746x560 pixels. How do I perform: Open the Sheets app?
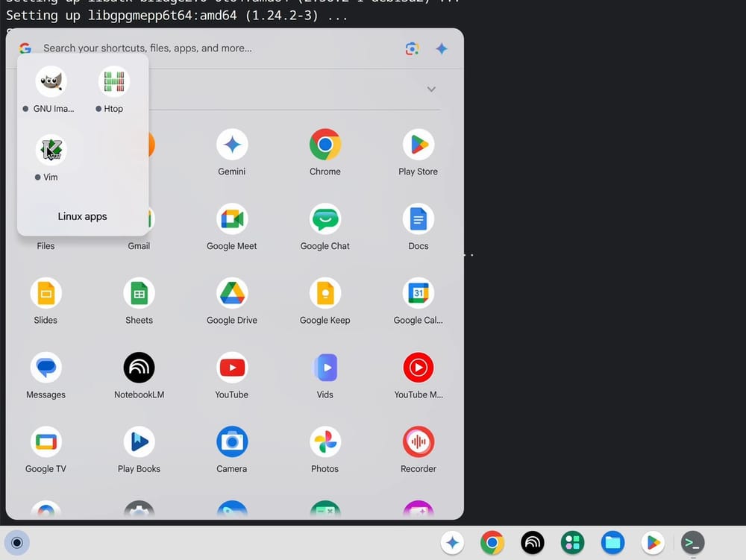[x=139, y=293]
